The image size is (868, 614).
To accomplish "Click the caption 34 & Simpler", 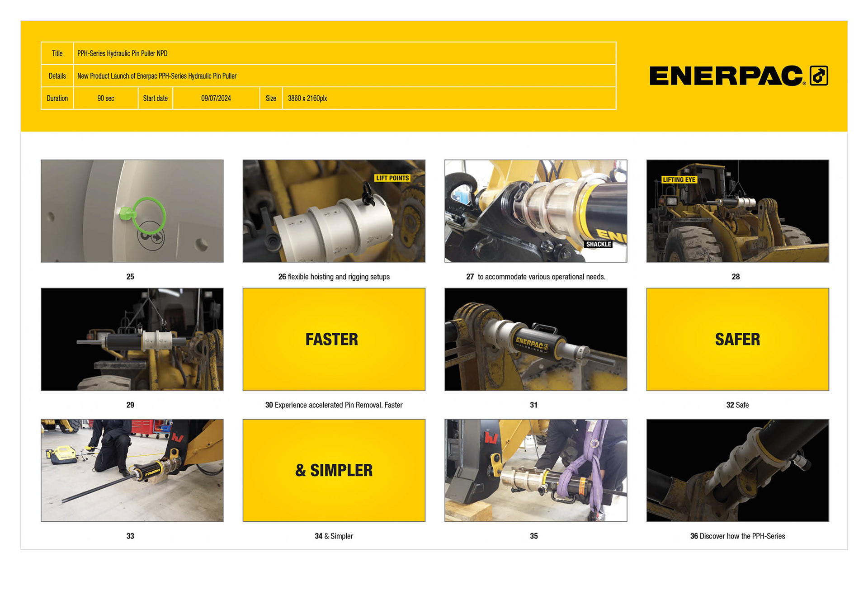I will tap(334, 536).
